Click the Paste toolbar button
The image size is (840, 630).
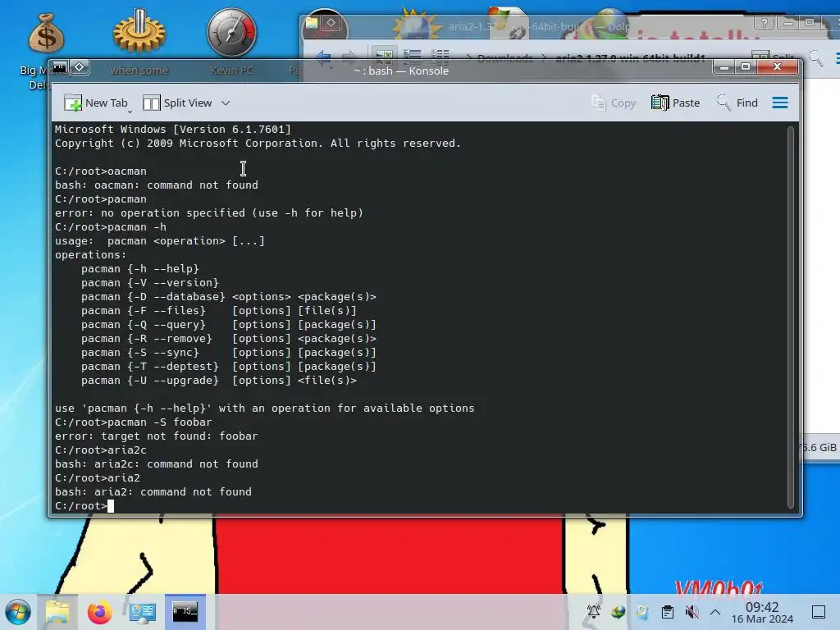[676, 103]
